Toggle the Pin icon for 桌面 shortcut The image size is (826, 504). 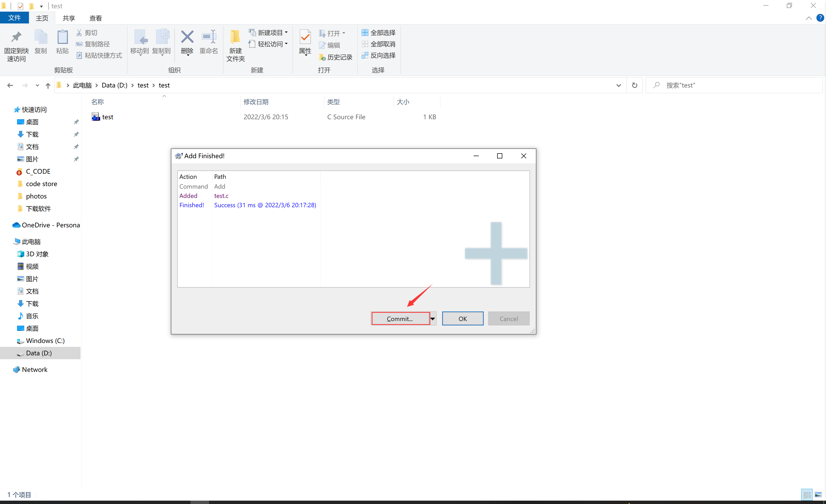[76, 122]
